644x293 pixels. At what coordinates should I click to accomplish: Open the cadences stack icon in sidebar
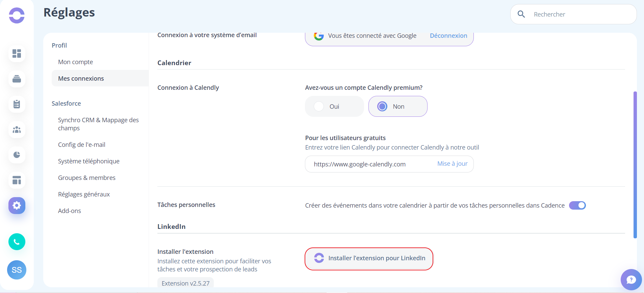pyautogui.click(x=17, y=79)
